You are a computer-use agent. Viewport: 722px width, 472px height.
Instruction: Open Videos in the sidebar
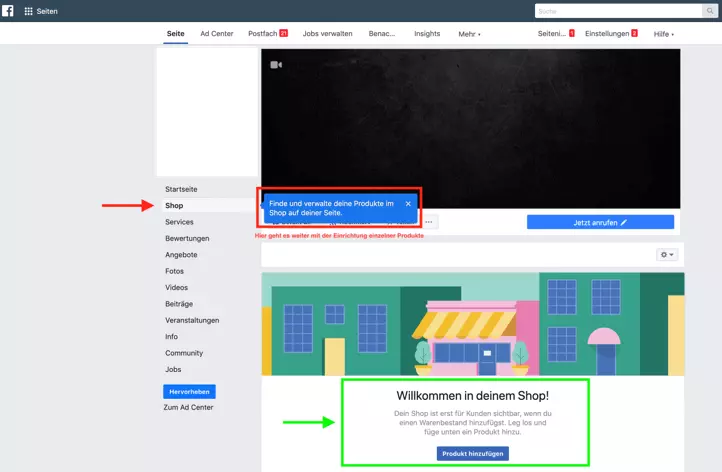pyautogui.click(x=176, y=287)
